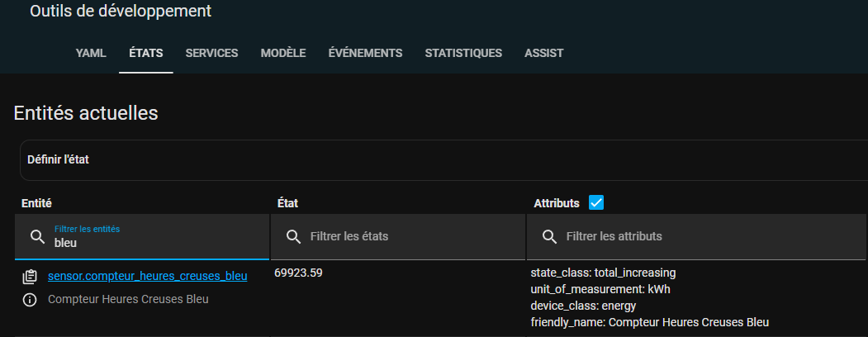Image resolution: width=868 pixels, height=337 pixels.
Task: Open the sensor.compteur_heures_creuses_bleu link
Action: [x=147, y=276]
